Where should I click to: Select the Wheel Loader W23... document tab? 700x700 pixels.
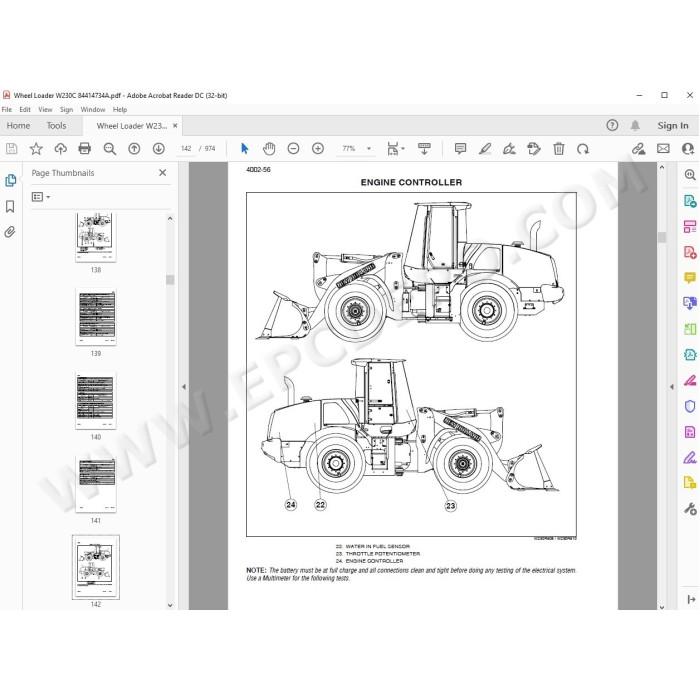point(132,126)
